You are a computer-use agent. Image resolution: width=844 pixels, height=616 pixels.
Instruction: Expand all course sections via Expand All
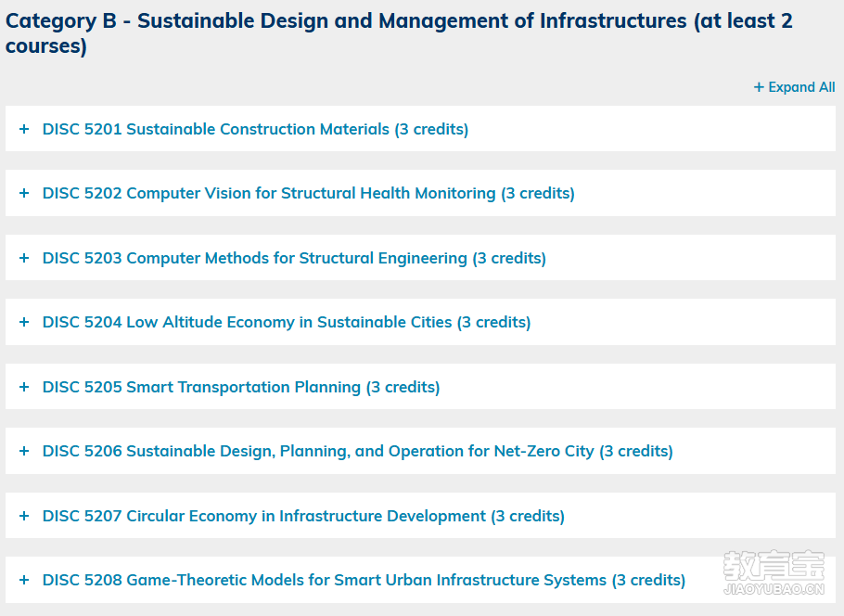794,87
